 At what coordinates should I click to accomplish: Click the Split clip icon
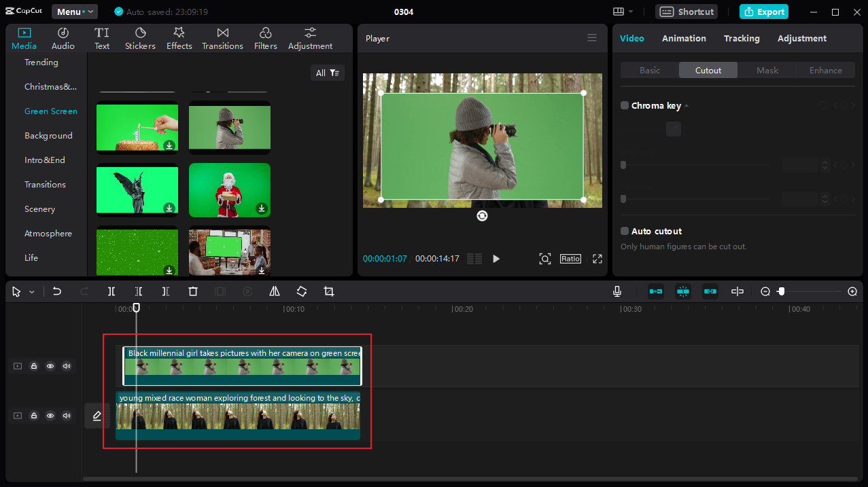(x=111, y=291)
